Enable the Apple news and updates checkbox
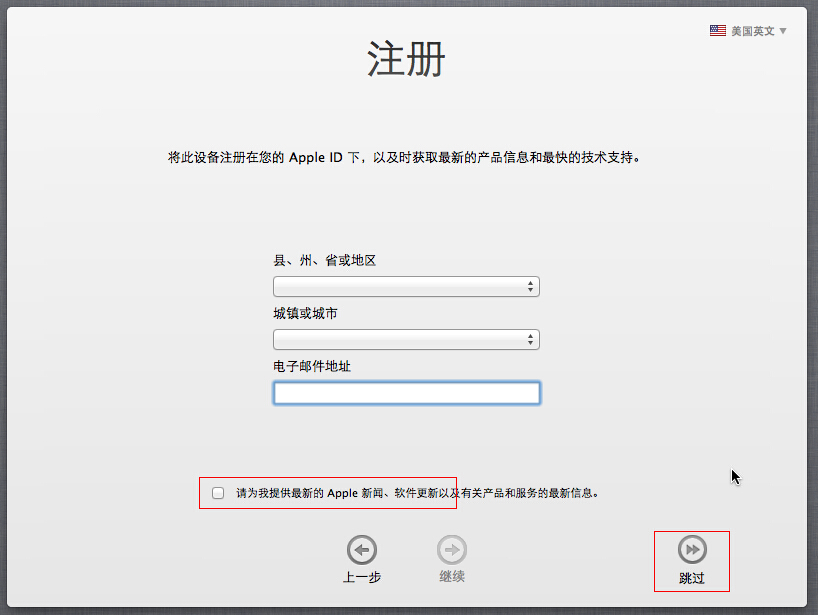The image size is (818, 615). tap(218, 493)
